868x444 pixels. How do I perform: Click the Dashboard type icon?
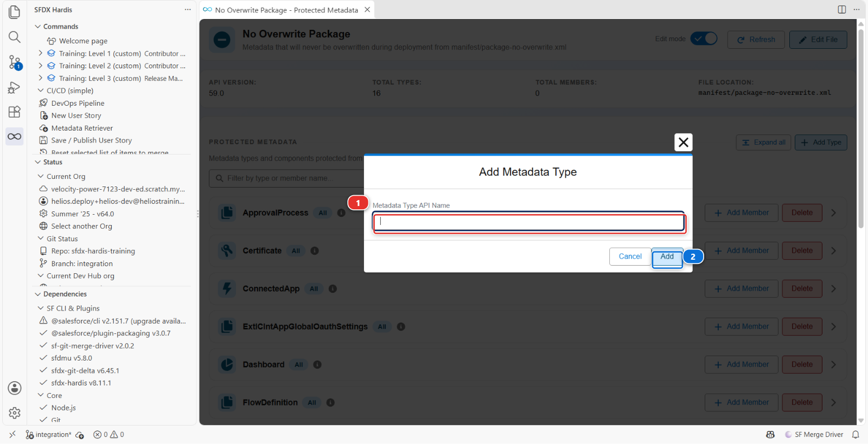[x=227, y=364]
